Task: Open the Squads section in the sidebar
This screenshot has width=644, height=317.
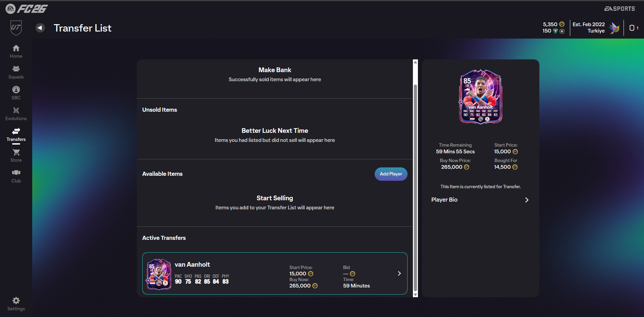Action: 16,72
